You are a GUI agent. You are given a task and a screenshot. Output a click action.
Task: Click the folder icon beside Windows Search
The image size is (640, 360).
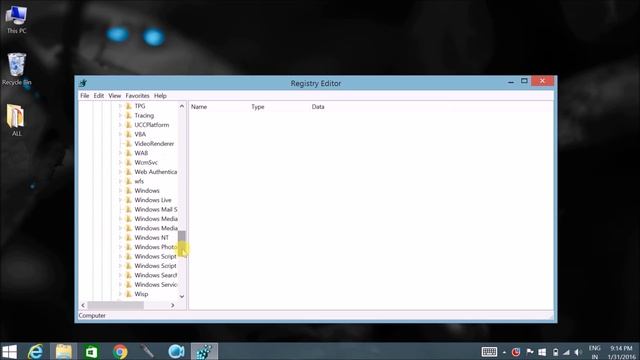(x=128, y=275)
